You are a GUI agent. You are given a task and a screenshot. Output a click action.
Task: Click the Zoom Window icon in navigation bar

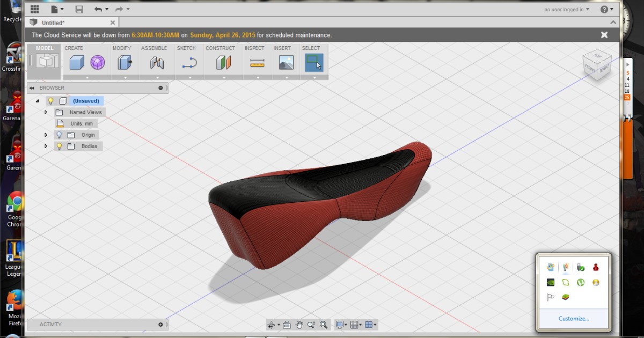tap(324, 325)
